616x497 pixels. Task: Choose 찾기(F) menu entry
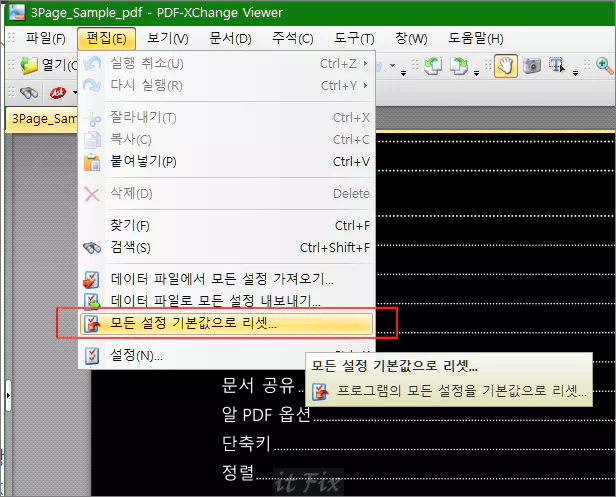click(x=227, y=226)
